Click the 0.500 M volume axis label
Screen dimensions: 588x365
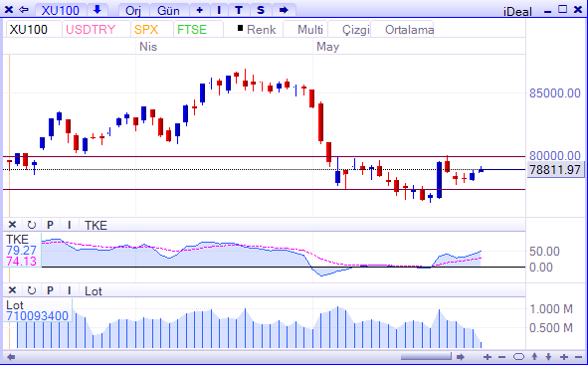tap(551, 328)
